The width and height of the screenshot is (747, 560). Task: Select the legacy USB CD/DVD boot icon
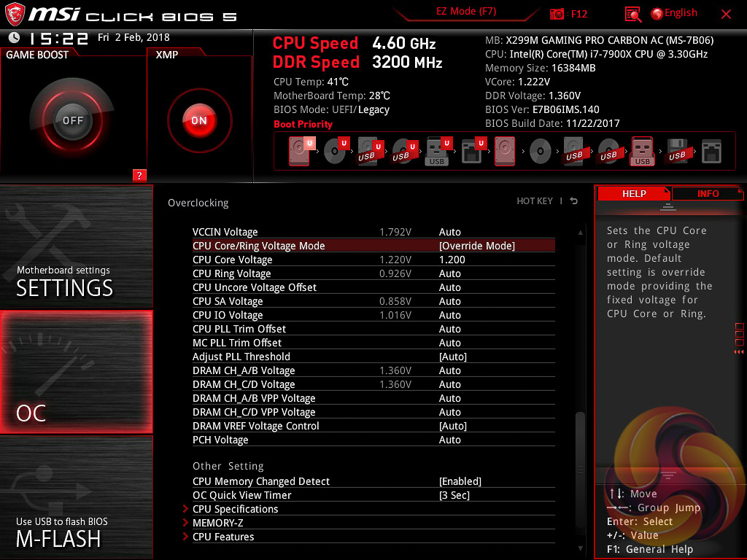pos(608,151)
